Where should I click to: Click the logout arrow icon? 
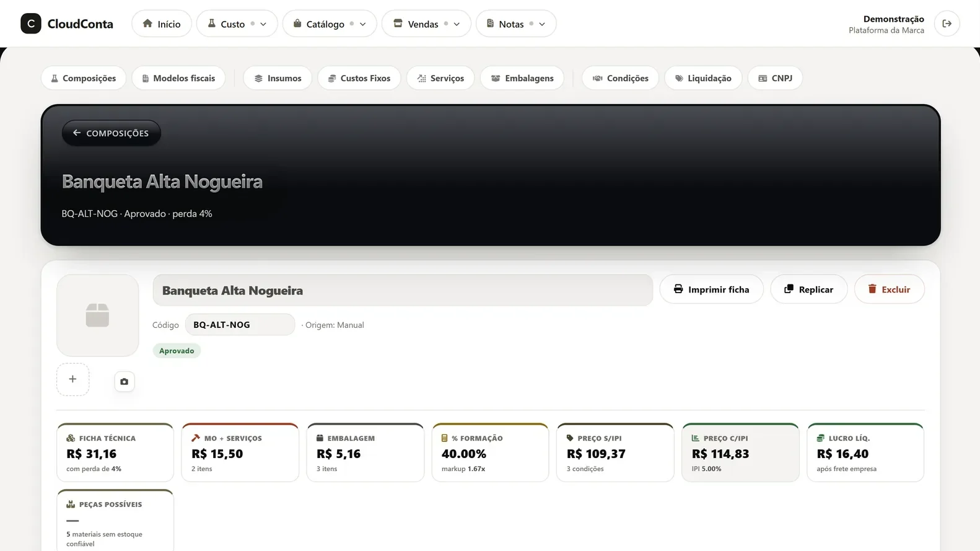(947, 24)
